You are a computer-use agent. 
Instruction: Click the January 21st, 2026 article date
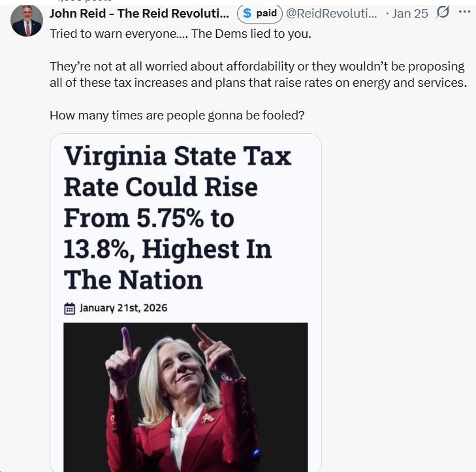[123, 307]
